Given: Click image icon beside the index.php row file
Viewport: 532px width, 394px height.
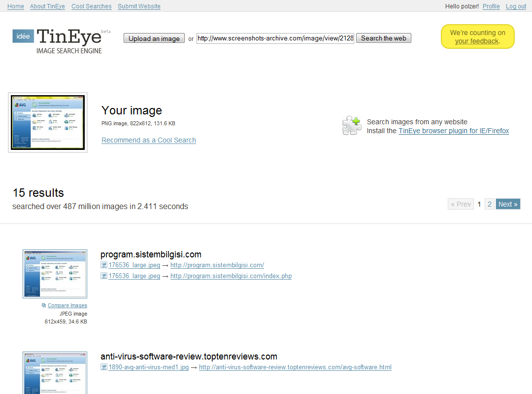Looking at the screenshot, I should (x=104, y=276).
